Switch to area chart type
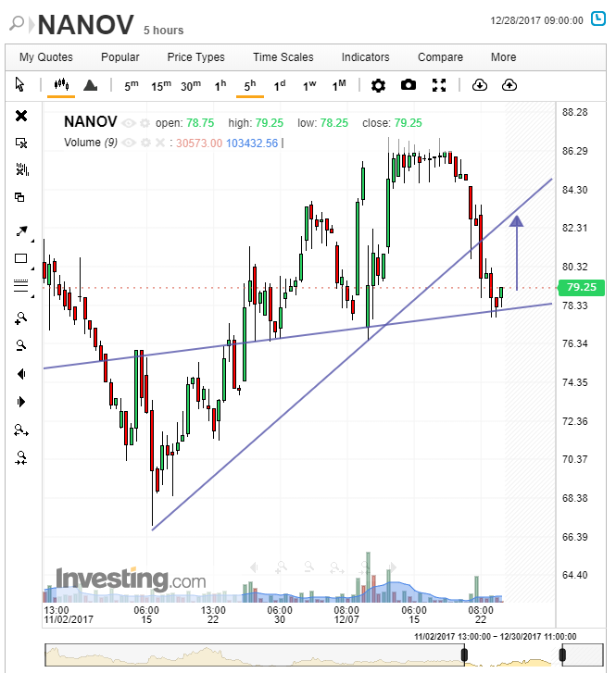 pos(90,85)
